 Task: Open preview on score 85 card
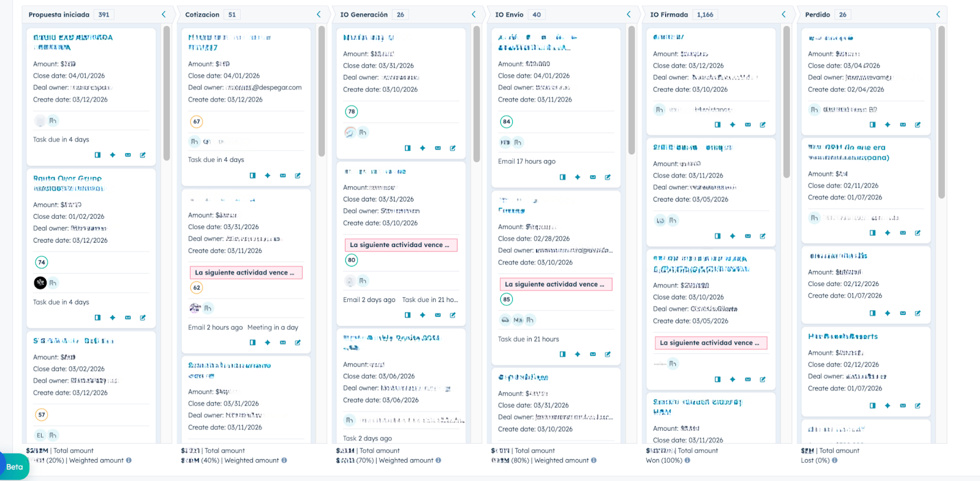point(562,354)
